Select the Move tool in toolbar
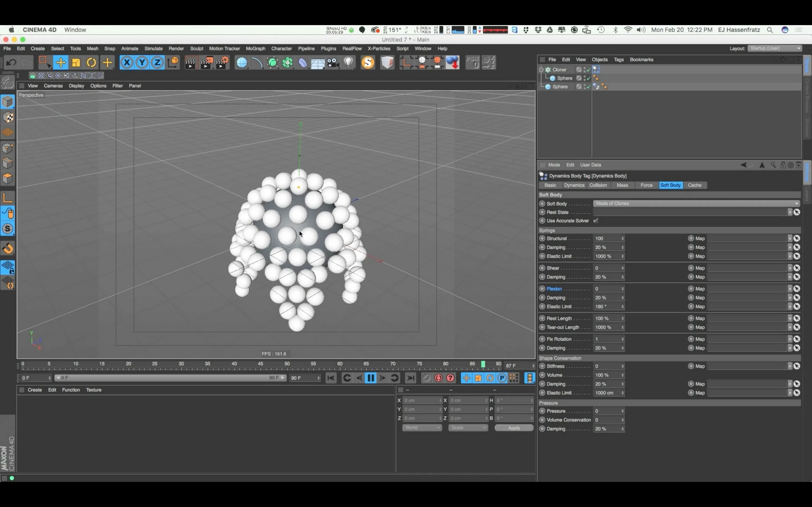Viewport: 812px width, 507px height. click(61, 63)
